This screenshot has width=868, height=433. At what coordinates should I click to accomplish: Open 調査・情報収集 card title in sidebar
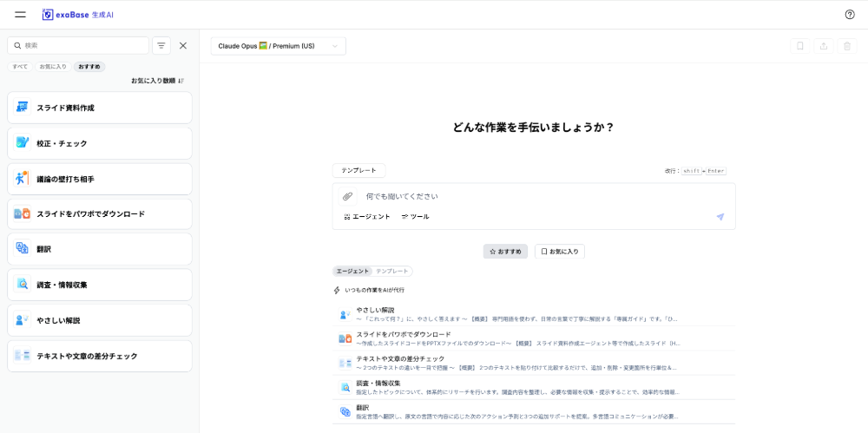click(62, 285)
